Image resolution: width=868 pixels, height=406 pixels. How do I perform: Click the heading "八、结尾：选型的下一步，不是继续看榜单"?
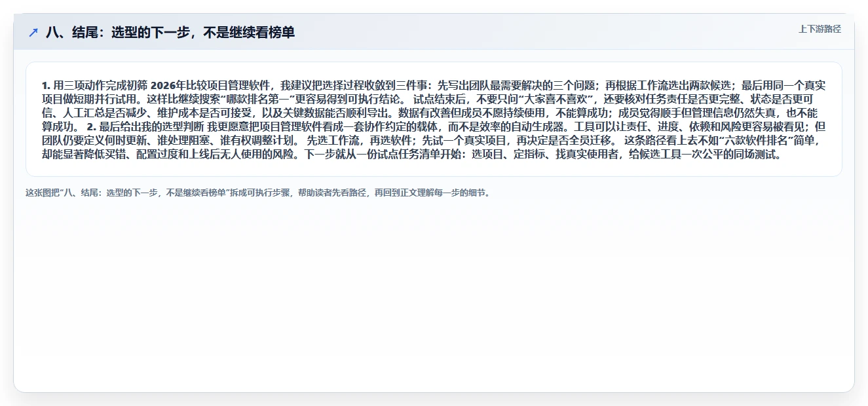[x=170, y=32]
